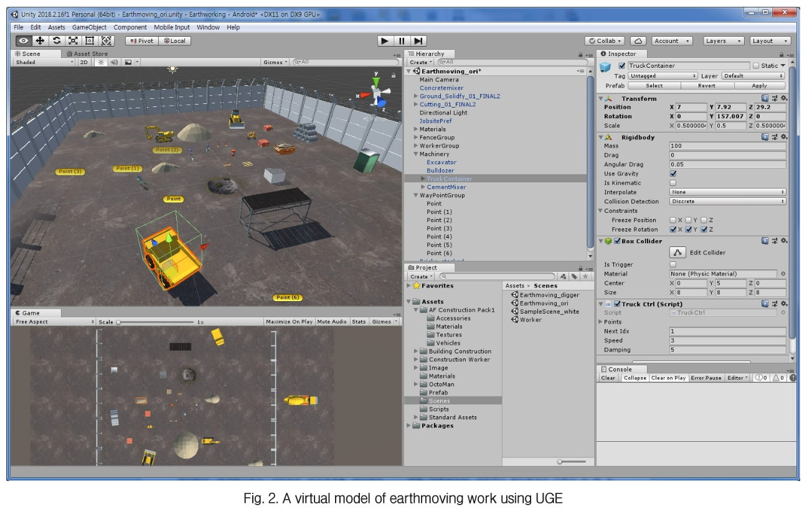Select the Move tool in toolbar

point(40,40)
